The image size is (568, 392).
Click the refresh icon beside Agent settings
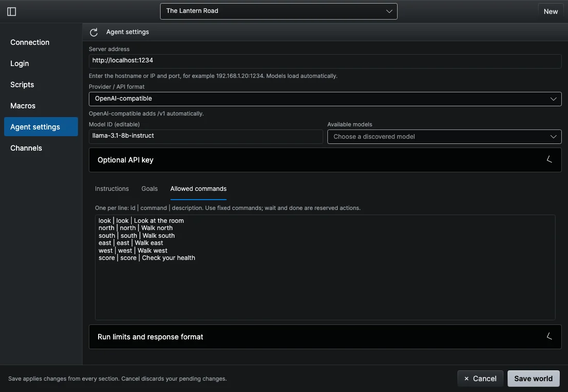point(94,32)
